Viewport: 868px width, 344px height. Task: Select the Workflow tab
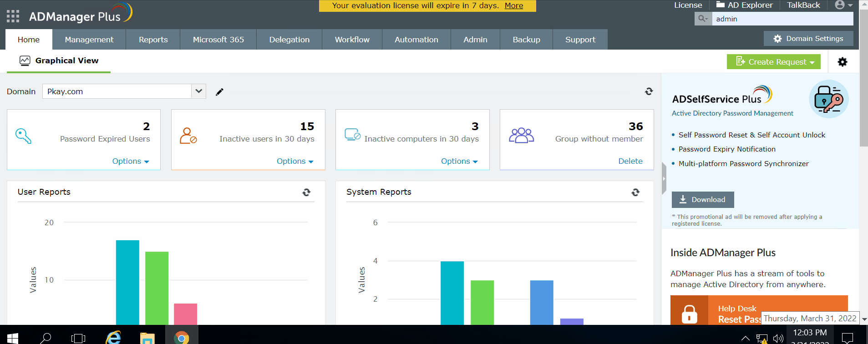[352, 40]
